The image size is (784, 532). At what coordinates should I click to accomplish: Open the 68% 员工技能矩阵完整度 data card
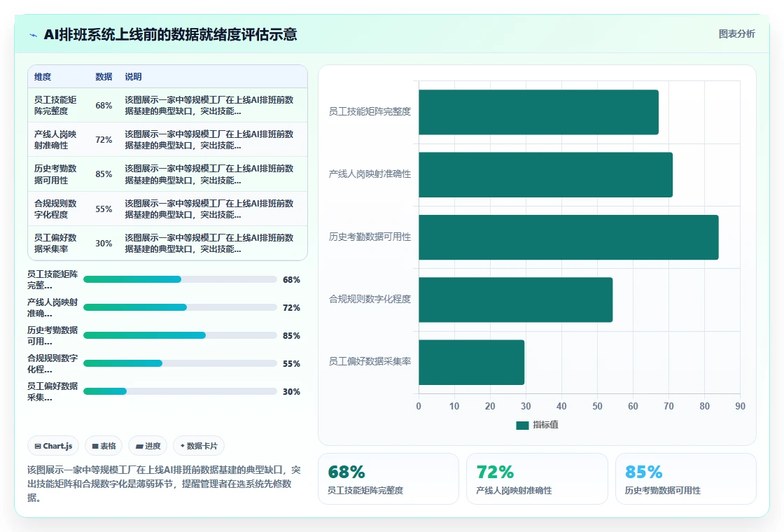point(388,479)
